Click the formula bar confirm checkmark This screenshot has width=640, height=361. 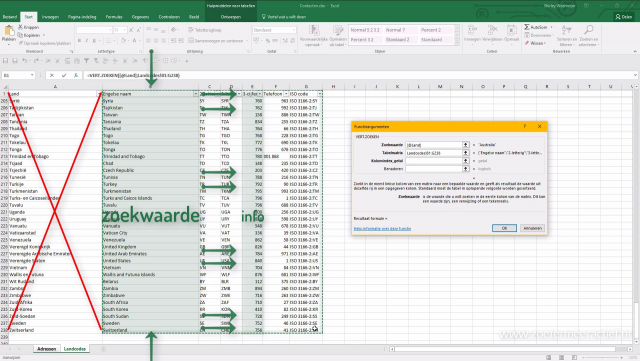coord(64,75)
